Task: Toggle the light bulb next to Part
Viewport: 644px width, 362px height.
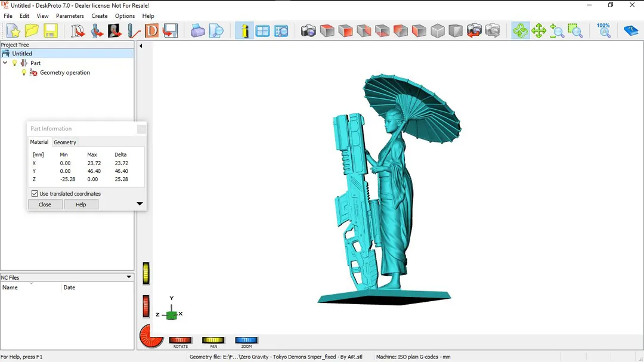Action: (14, 63)
